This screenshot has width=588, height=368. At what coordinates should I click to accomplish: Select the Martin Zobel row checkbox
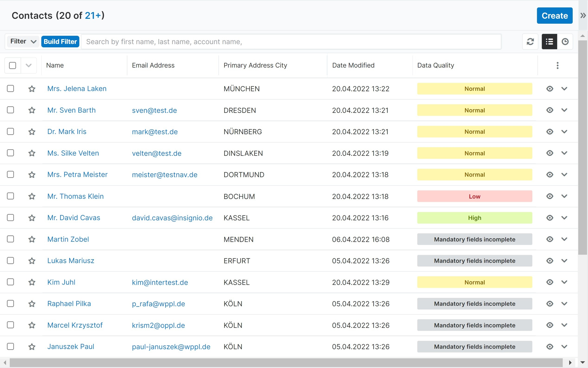11,239
